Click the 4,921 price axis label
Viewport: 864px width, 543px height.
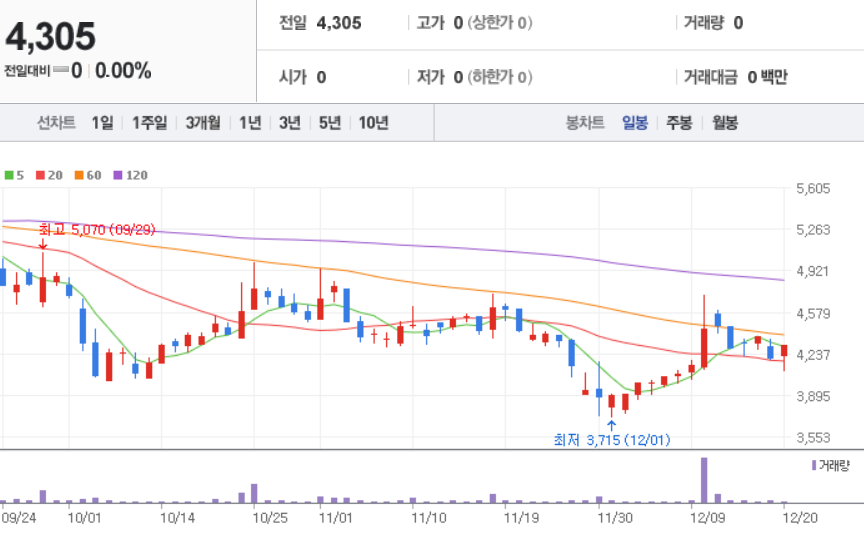[x=813, y=271]
